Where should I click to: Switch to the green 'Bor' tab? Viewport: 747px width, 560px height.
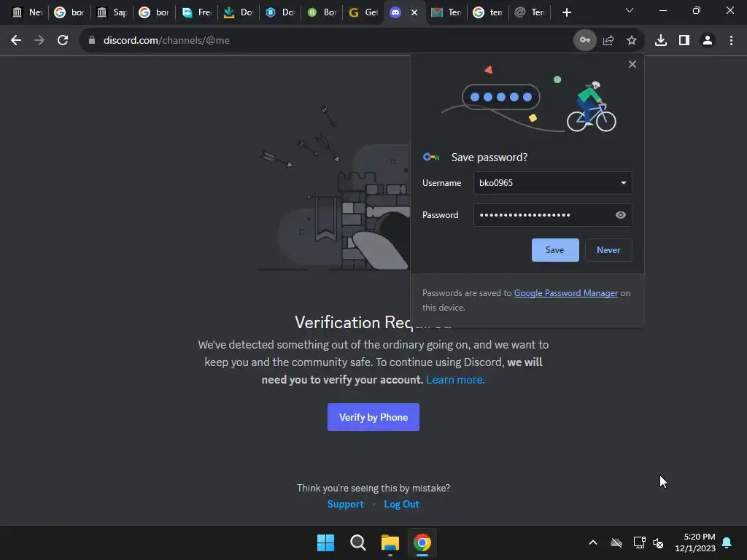pyautogui.click(x=322, y=12)
